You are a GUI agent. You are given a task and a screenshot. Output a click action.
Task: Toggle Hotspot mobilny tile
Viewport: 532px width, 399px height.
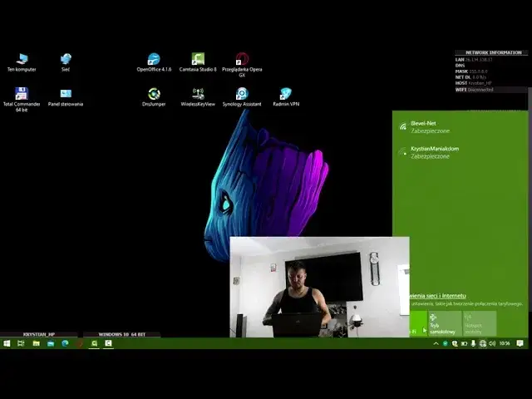[x=479, y=323]
